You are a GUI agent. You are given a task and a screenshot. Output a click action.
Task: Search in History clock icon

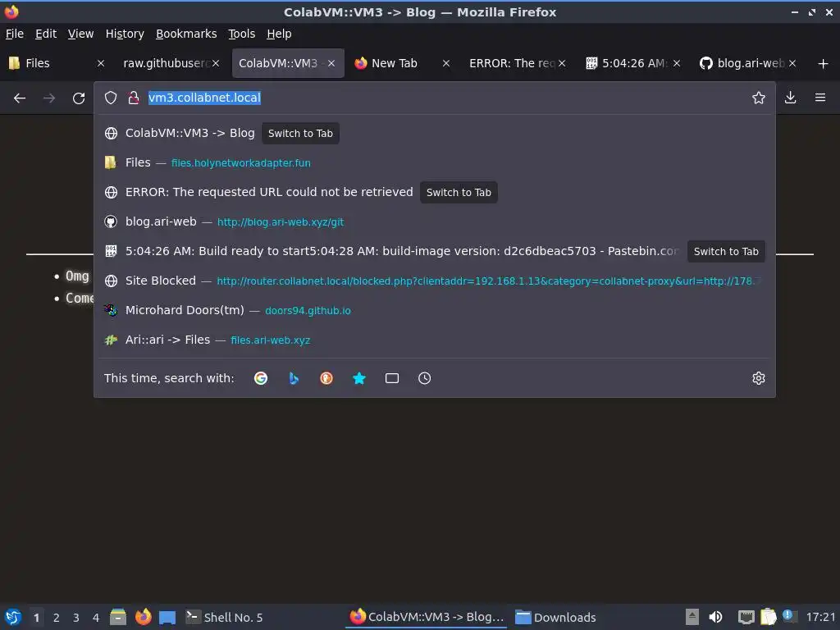click(x=424, y=378)
